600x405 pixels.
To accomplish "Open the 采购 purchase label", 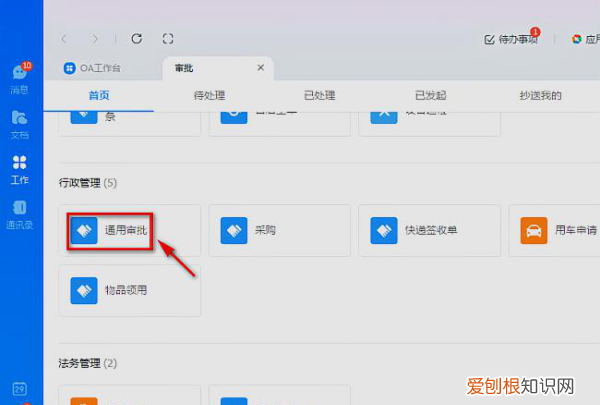I will click(265, 230).
